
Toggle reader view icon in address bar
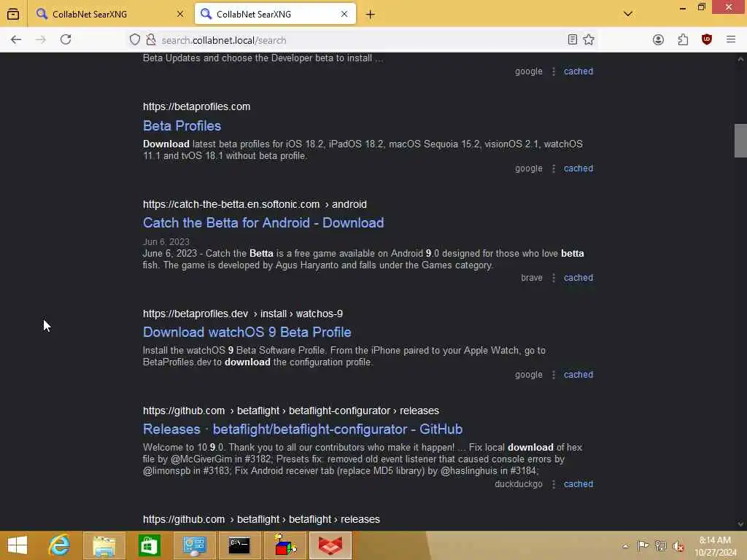[x=573, y=40]
